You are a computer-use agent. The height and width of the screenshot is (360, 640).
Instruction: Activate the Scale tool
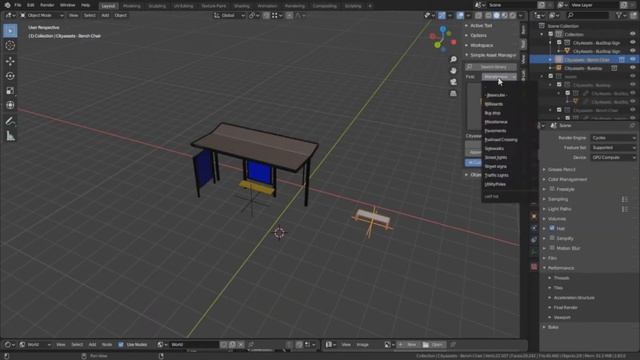10,91
